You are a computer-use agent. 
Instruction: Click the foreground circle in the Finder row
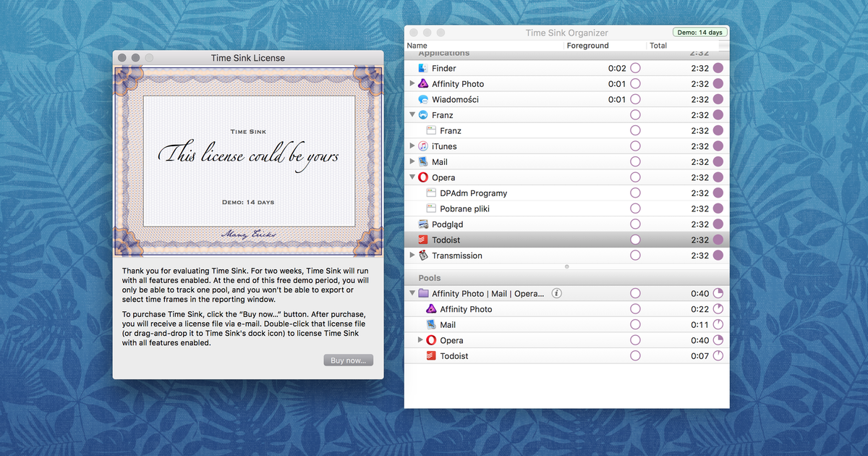(635, 68)
